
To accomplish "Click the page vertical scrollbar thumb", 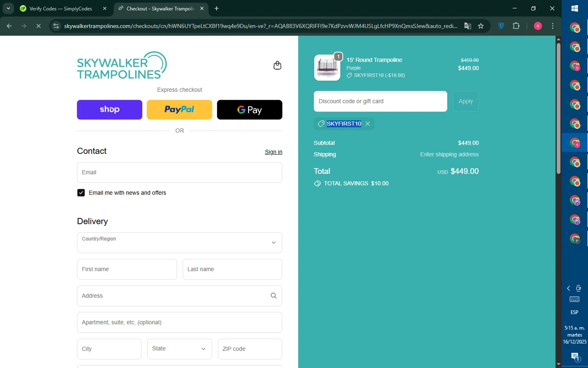I will coord(558,108).
